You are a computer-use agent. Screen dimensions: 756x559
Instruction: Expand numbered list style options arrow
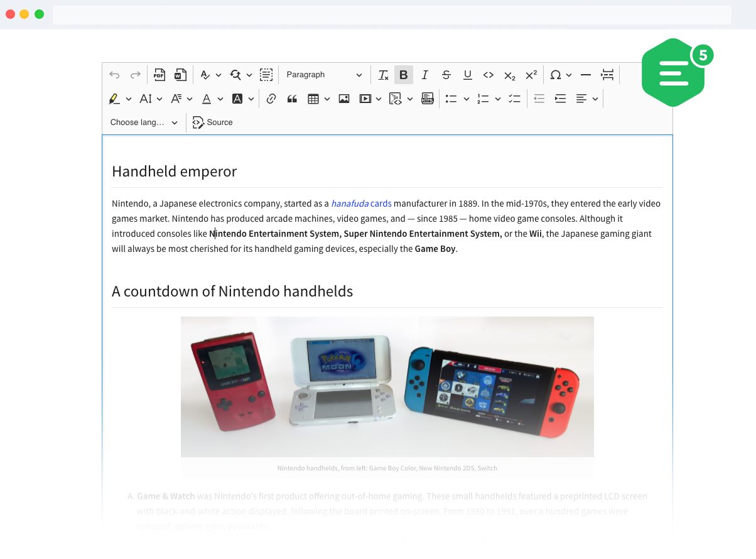pyautogui.click(x=498, y=99)
